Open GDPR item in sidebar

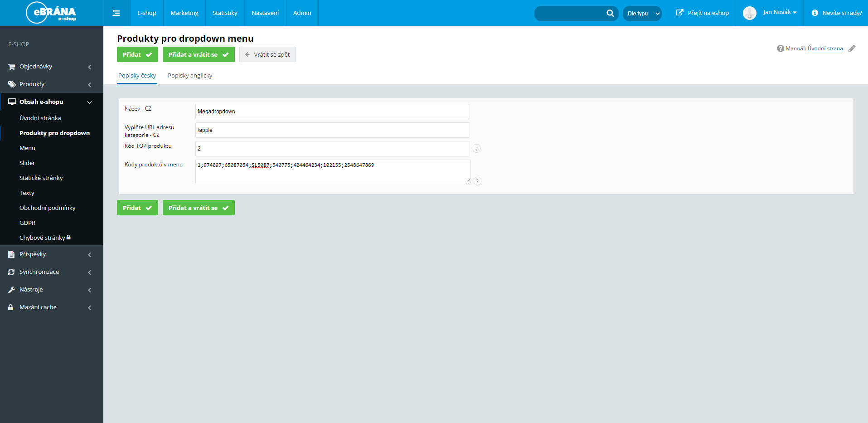(x=27, y=223)
